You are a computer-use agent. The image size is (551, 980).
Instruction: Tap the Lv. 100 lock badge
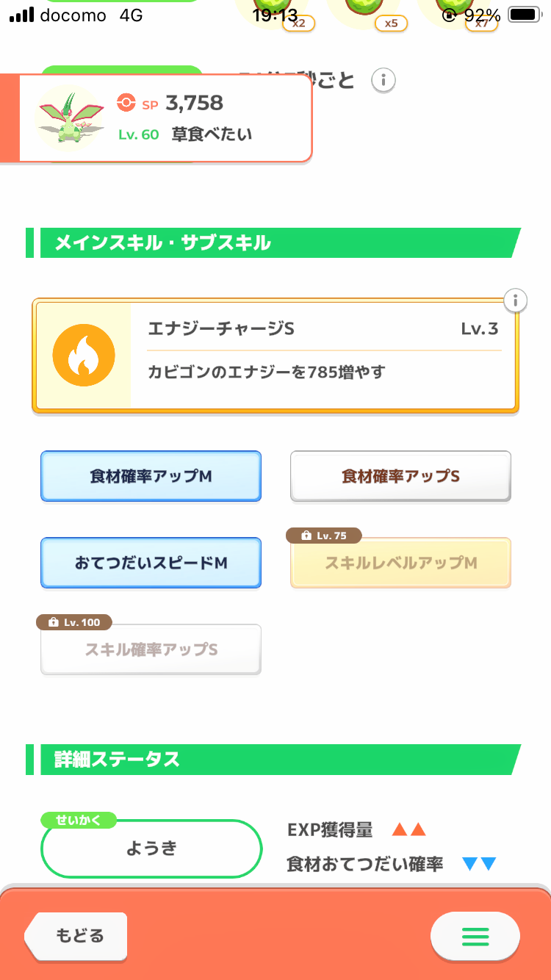click(73, 622)
